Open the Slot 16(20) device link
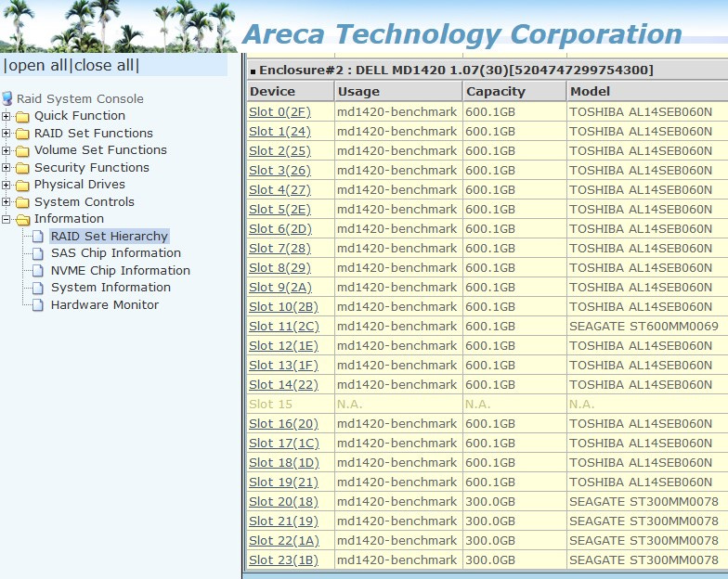 click(x=283, y=423)
